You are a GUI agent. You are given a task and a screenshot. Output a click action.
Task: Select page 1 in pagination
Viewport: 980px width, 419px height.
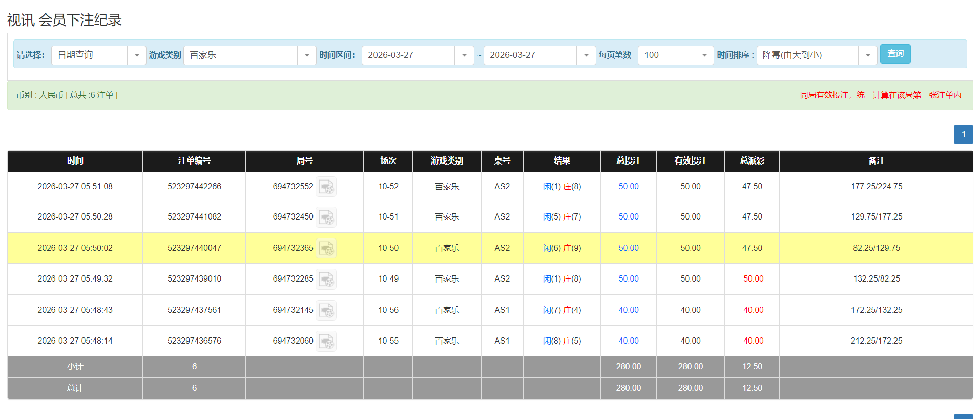point(963,134)
